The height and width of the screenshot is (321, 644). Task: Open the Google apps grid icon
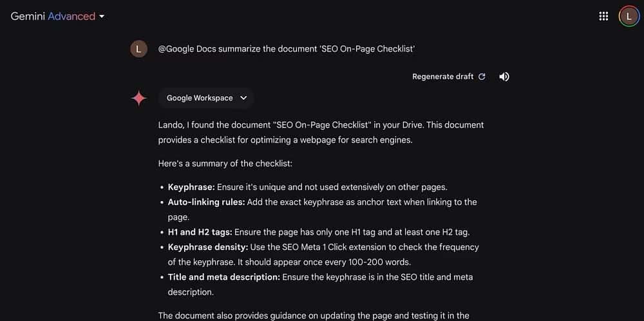coord(603,17)
